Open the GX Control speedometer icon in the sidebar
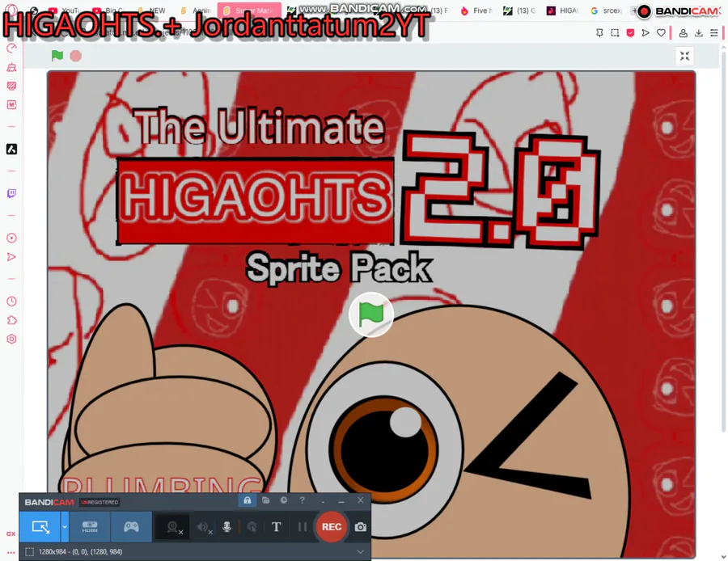This screenshot has height=561, width=728. tap(11, 49)
